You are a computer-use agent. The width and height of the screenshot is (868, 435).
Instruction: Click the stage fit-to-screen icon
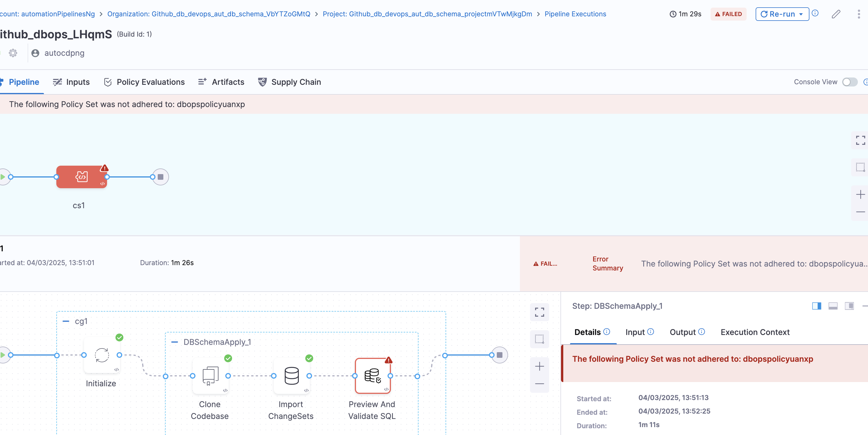(860, 140)
